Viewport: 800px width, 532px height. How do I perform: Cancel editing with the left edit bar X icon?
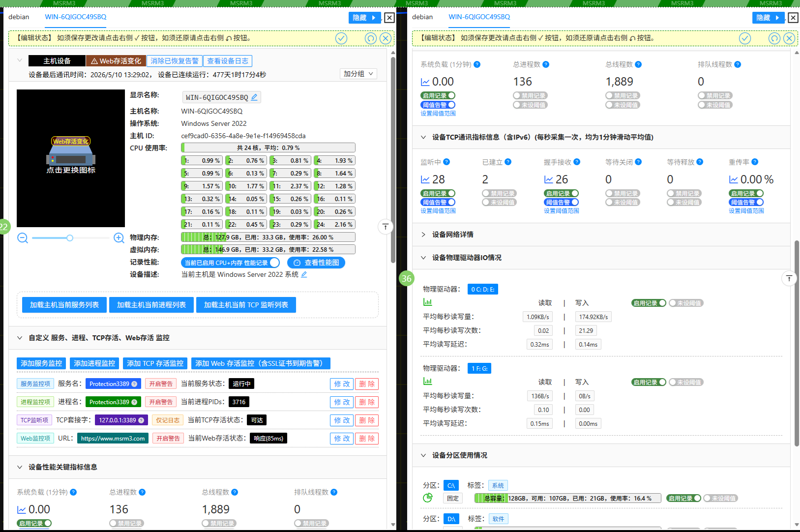click(x=386, y=38)
